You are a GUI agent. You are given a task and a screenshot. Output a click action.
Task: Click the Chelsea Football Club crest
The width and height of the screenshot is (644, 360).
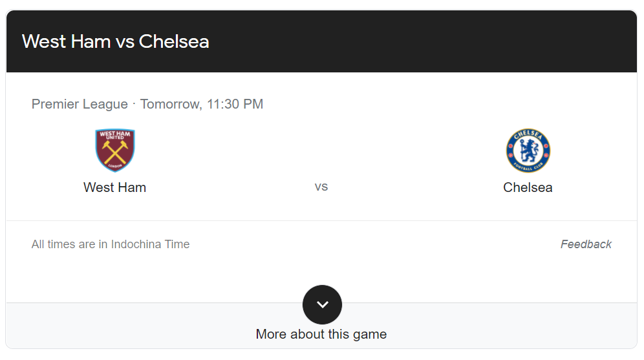[x=528, y=150]
